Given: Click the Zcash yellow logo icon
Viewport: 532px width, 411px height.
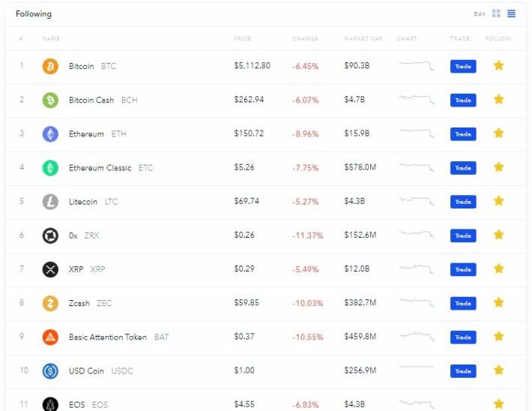Looking at the screenshot, I should tap(50, 303).
